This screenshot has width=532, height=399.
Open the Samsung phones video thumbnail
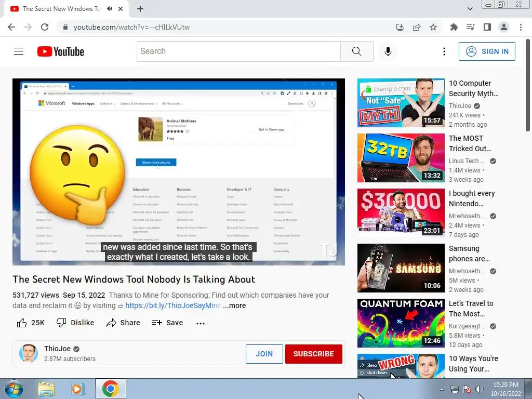pos(401,268)
